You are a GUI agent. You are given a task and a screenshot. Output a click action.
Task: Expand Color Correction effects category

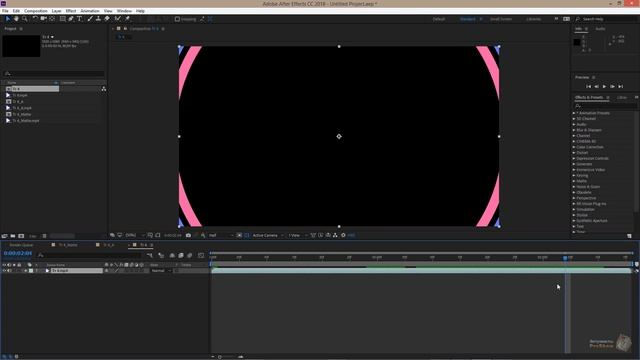click(x=574, y=147)
